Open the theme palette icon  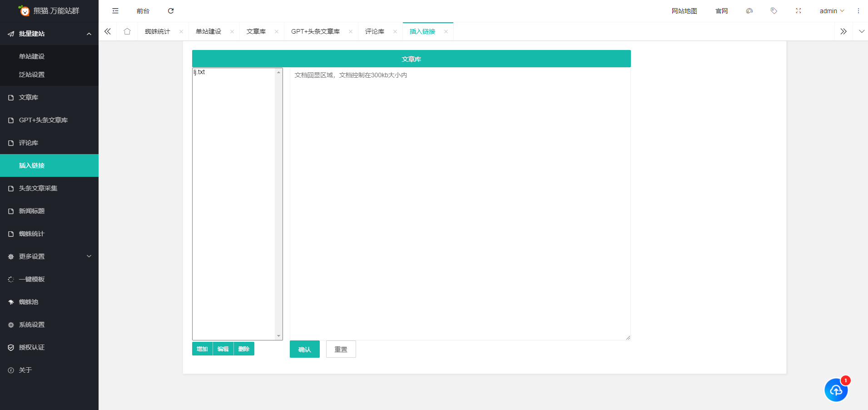click(x=749, y=11)
